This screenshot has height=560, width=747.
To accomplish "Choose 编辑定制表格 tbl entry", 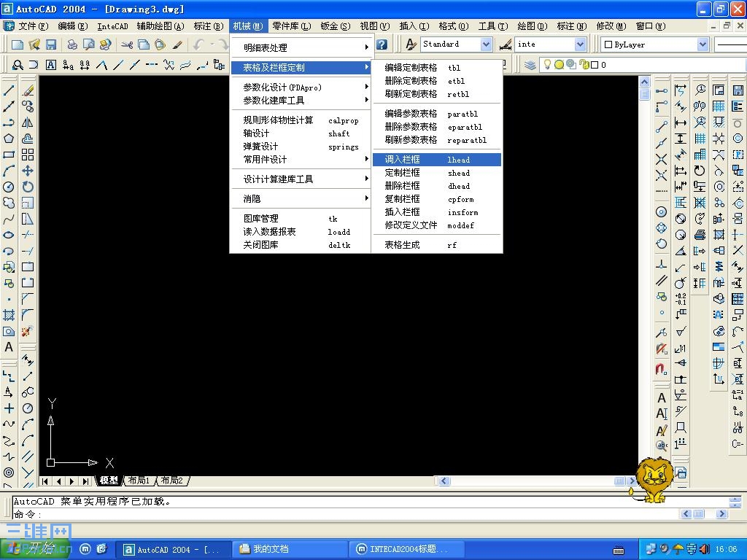I will pos(437,68).
